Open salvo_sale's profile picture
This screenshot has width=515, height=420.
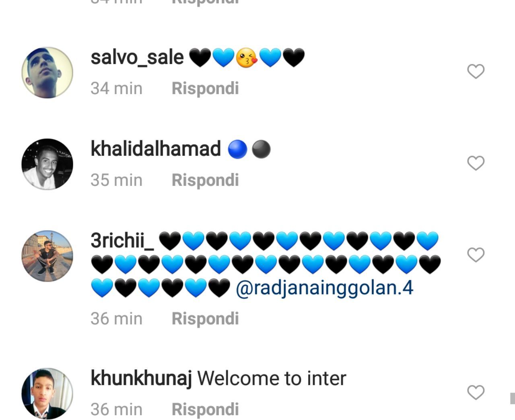click(x=47, y=72)
